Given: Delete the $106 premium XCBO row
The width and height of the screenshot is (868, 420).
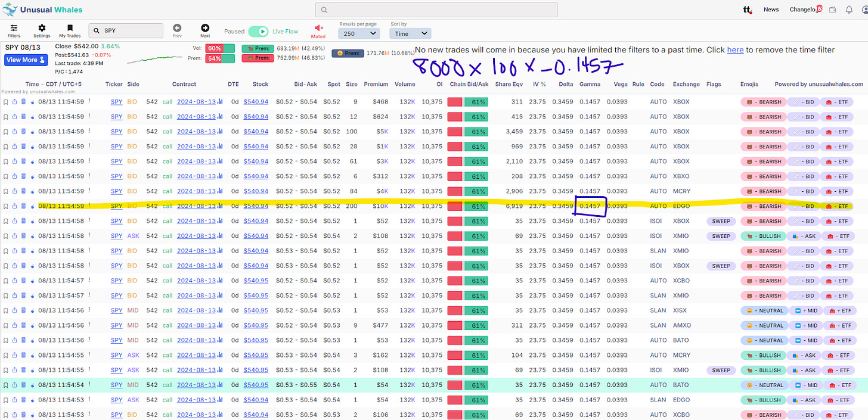Looking at the screenshot, I should pyautogui.click(x=23, y=415).
